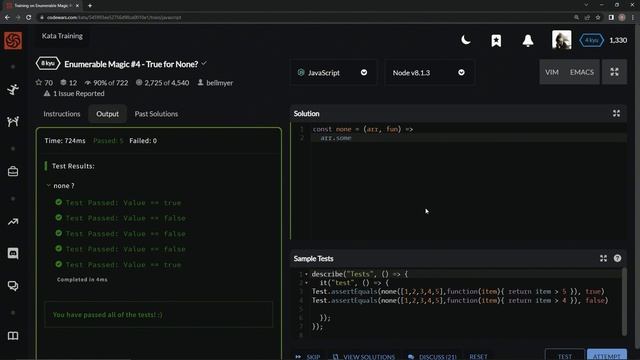Reload the page in browser

tap(29, 17)
